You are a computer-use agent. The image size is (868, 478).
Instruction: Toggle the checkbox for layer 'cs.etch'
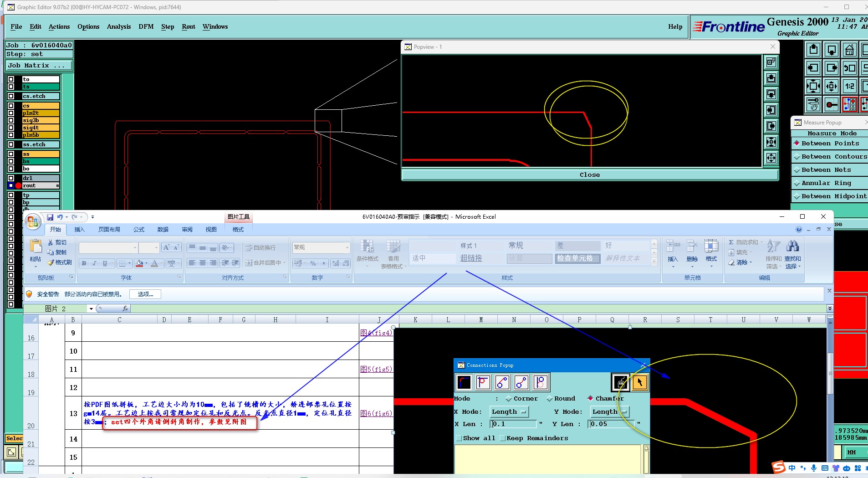coord(11,96)
